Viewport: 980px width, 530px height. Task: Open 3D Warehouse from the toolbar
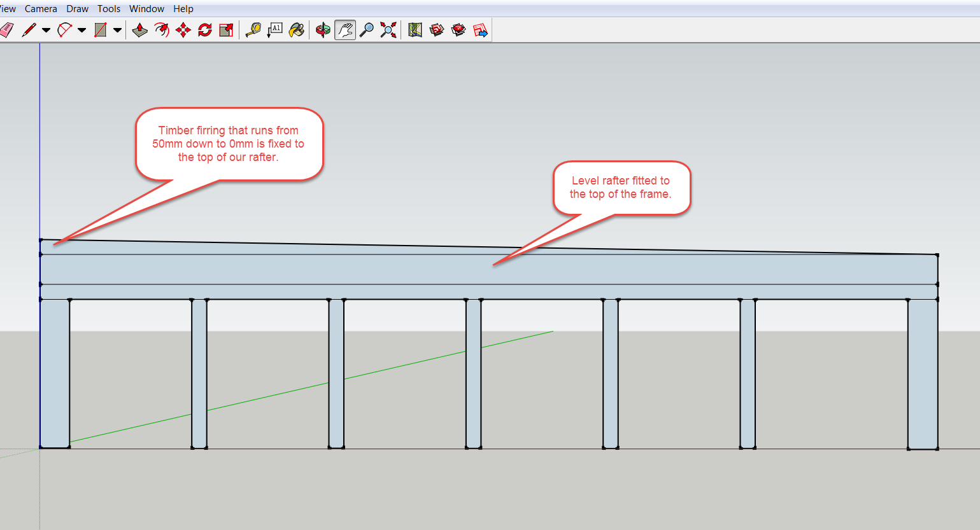click(437, 30)
